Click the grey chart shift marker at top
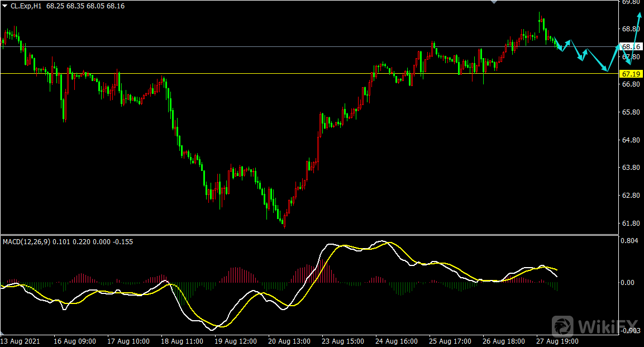This screenshot has width=644, height=347. 493,2
